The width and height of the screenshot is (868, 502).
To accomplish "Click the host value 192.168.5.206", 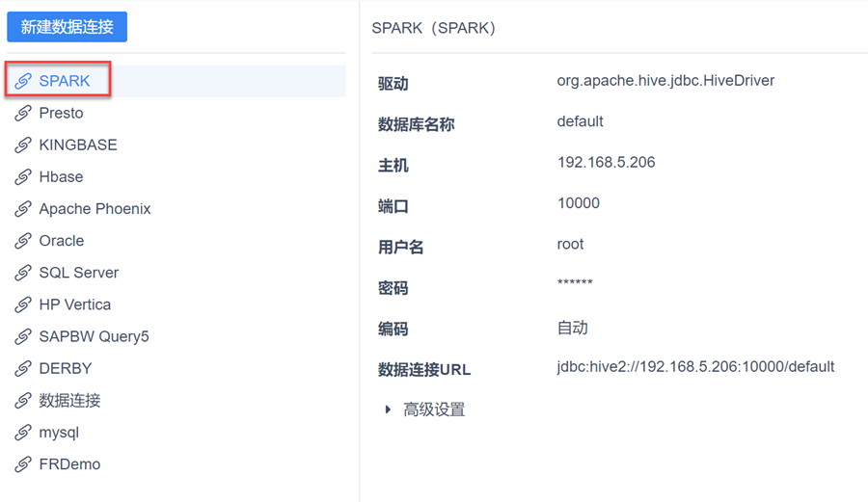I will (x=606, y=162).
